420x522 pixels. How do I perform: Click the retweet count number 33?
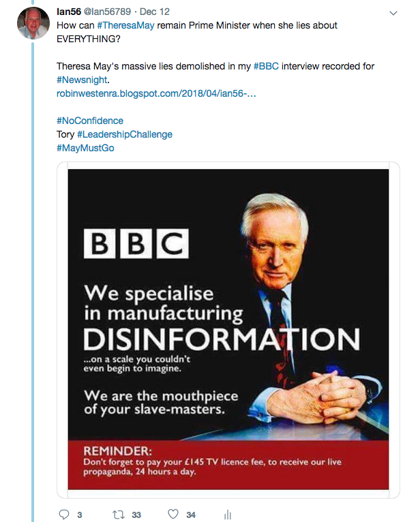tap(136, 515)
